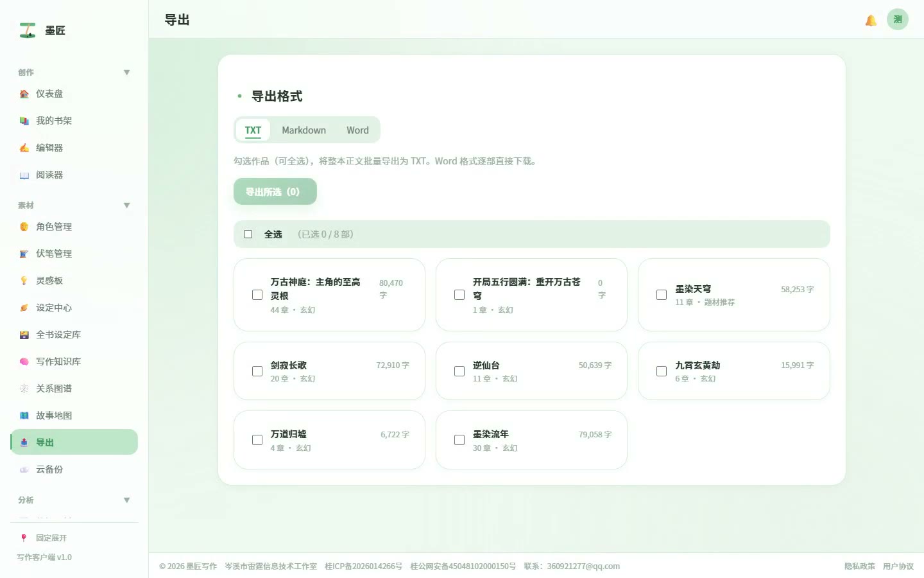
Task: Select the 导出 sidebar menu item
Action: point(74,442)
